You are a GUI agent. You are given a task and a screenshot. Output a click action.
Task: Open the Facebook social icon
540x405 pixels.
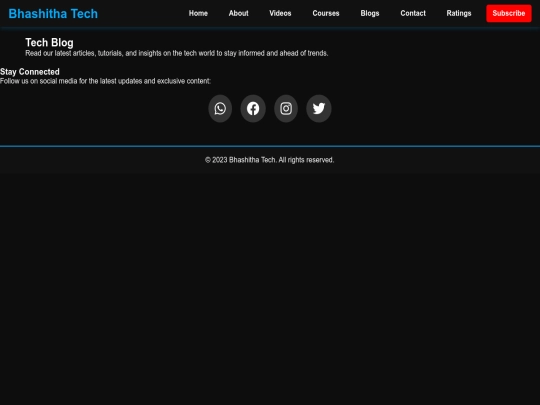click(x=253, y=108)
